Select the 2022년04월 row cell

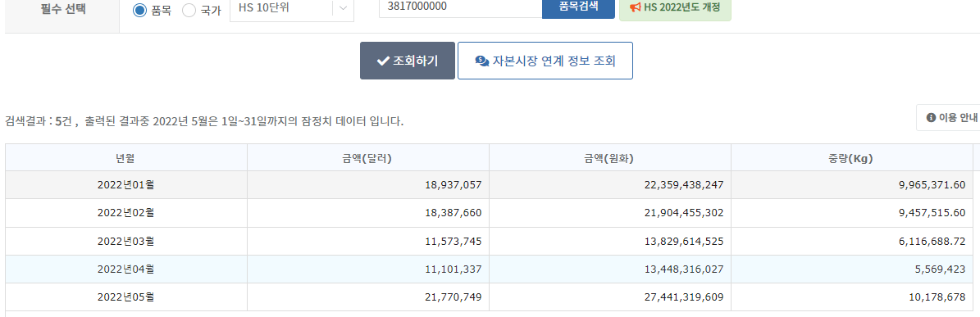pos(126,269)
